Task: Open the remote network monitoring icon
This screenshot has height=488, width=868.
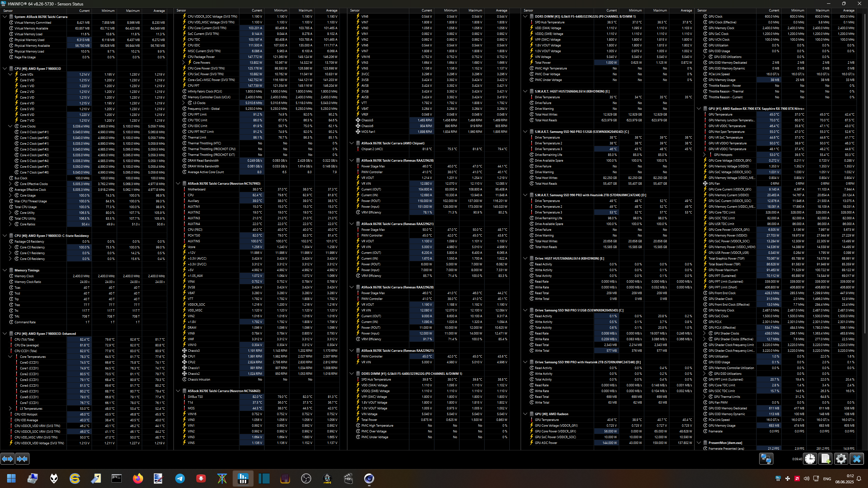Action: [x=766, y=459]
